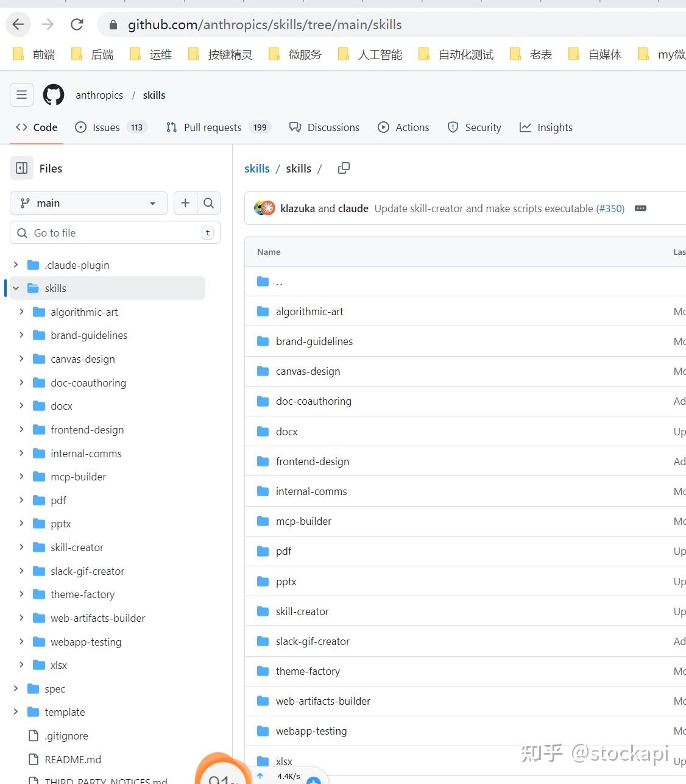Open 运维 bookmark folder
This screenshot has width=686, height=784.
[151, 55]
